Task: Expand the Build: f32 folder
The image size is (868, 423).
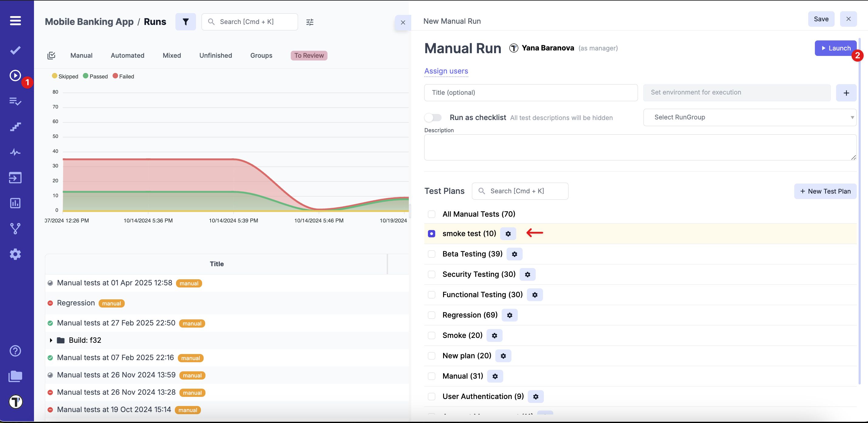Action: (51, 340)
